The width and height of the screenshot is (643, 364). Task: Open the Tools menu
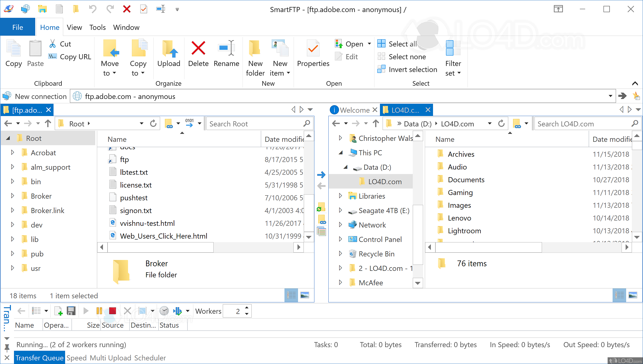click(97, 27)
